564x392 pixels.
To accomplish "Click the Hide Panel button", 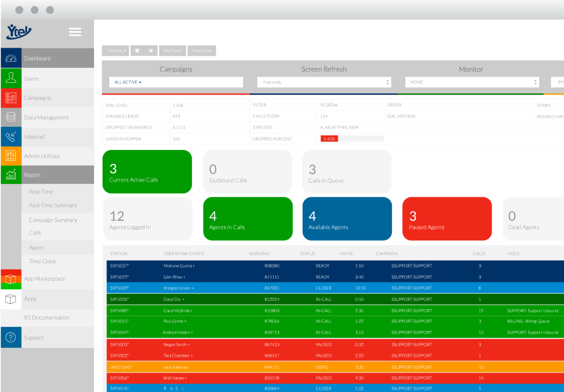I will tap(202, 51).
